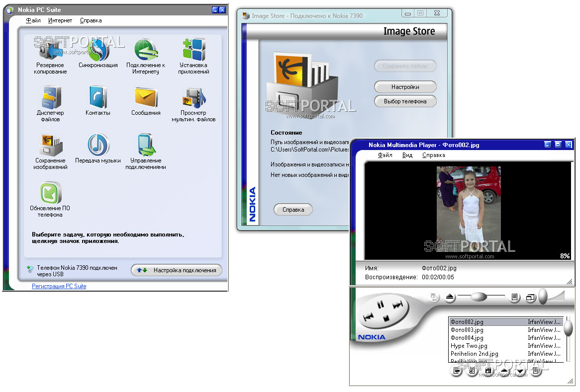Select Фото003.jpg in playlist

(506, 330)
